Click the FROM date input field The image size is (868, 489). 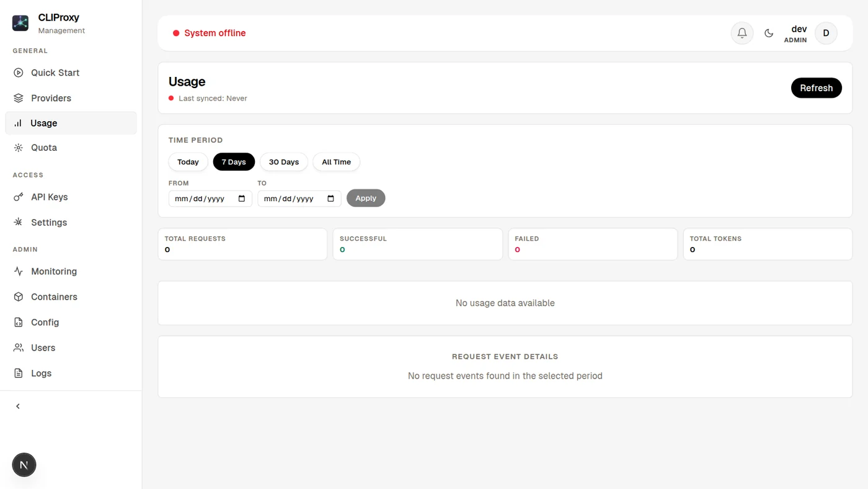pos(210,199)
